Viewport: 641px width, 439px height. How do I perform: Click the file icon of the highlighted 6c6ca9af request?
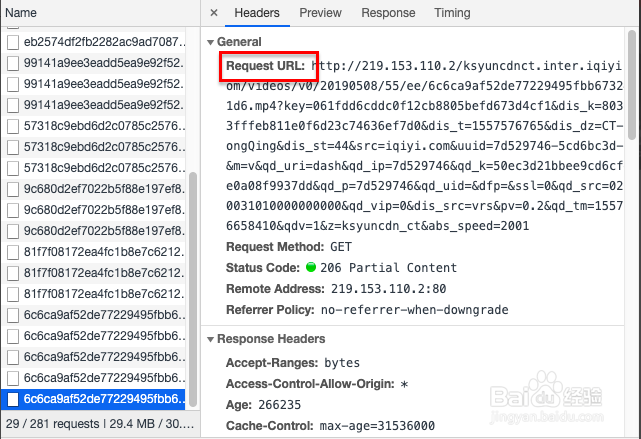click(13, 399)
